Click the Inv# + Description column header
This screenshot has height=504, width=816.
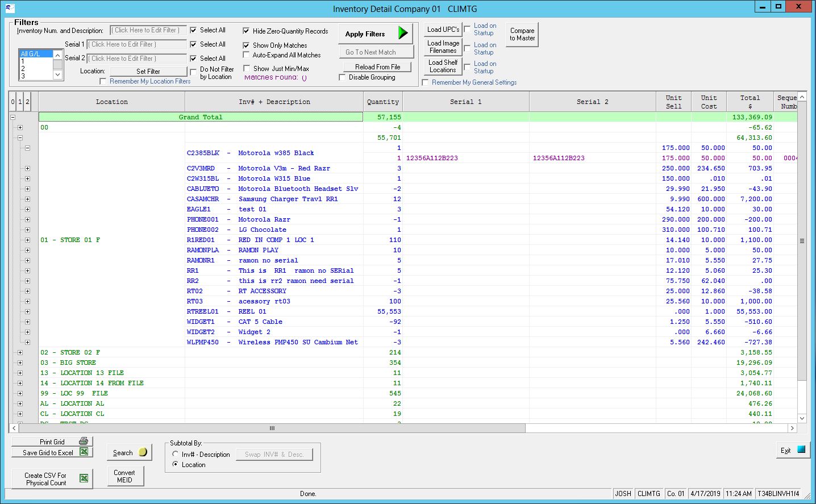pos(274,102)
